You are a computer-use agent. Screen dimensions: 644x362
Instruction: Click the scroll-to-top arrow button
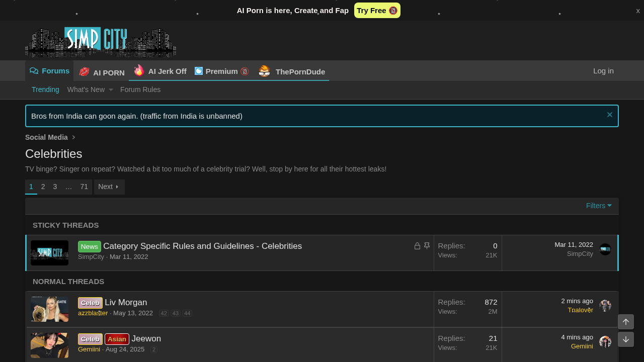(626, 322)
